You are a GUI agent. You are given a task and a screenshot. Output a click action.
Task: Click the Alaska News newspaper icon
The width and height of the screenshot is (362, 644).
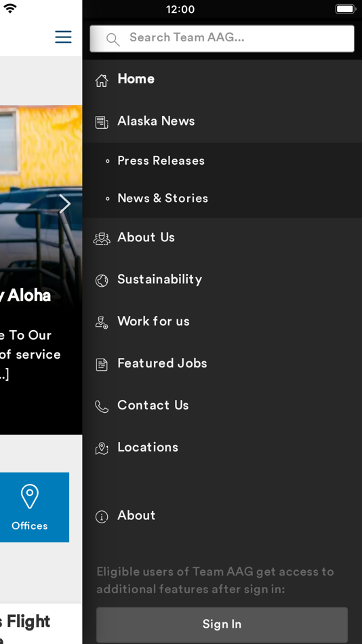coord(102,123)
